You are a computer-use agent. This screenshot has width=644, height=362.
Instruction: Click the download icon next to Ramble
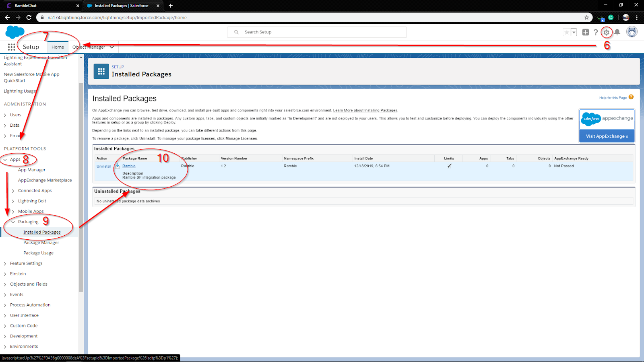point(117,166)
